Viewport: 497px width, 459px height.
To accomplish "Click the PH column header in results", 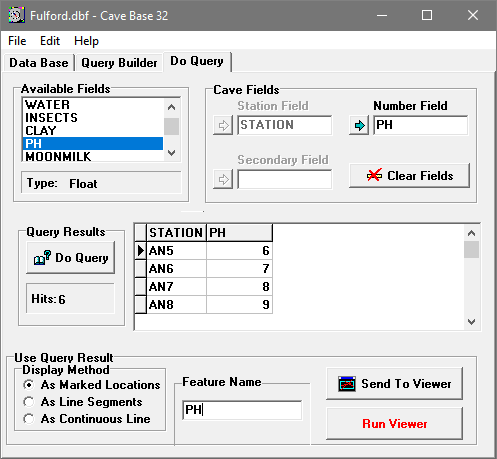I will [x=239, y=233].
